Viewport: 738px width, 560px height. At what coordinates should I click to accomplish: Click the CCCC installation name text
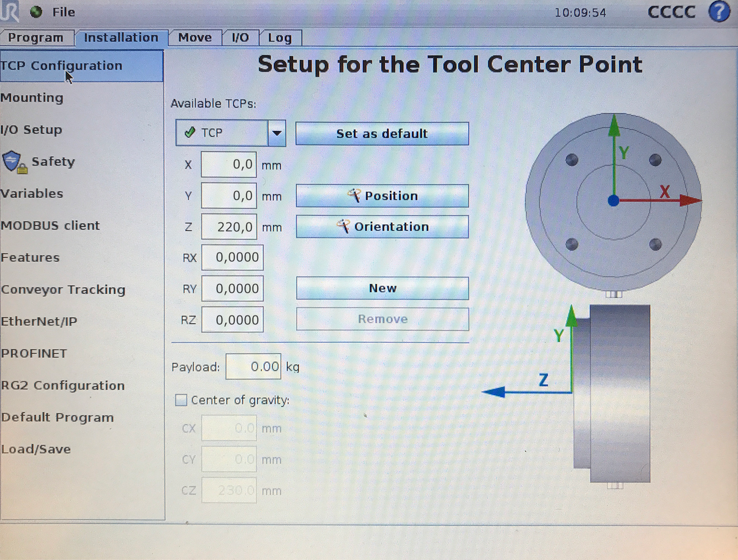pyautogui.click(x=672, y=12)
